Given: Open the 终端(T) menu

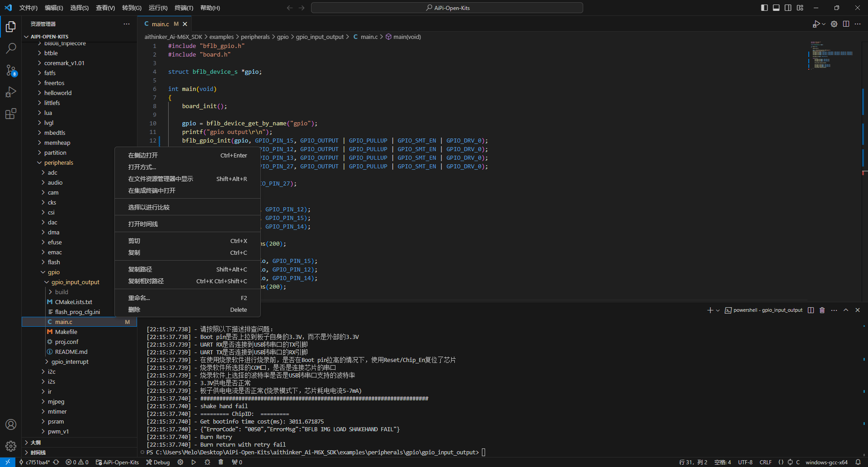Looking at the screenshot, I should click(x=184, y=8).
